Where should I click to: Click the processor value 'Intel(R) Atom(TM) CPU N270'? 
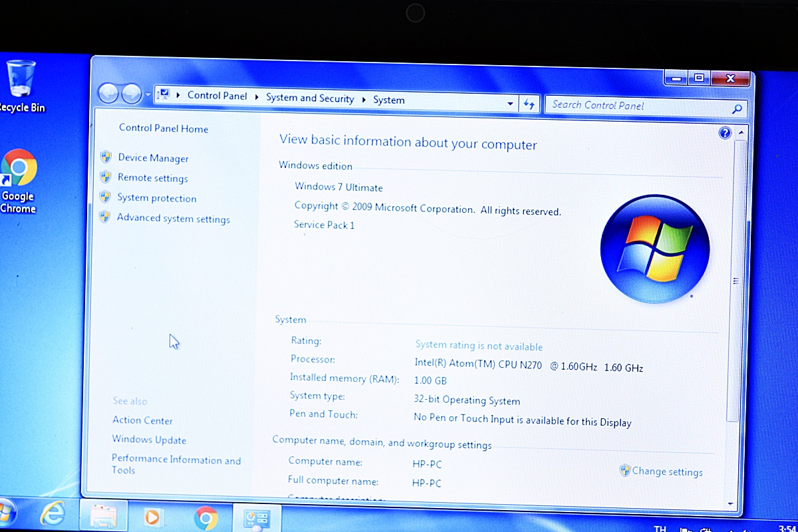pos(478,365)
